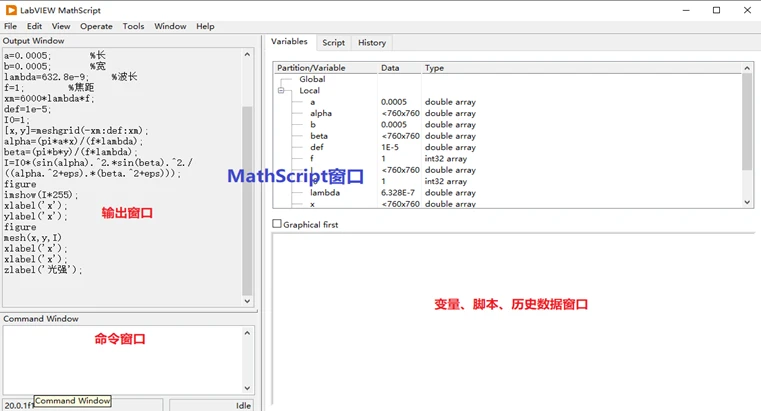Viewport: 761px width, 411px height.
Task: Click the 6.328E-7 data value of lambda
Action: pos(398,193)
